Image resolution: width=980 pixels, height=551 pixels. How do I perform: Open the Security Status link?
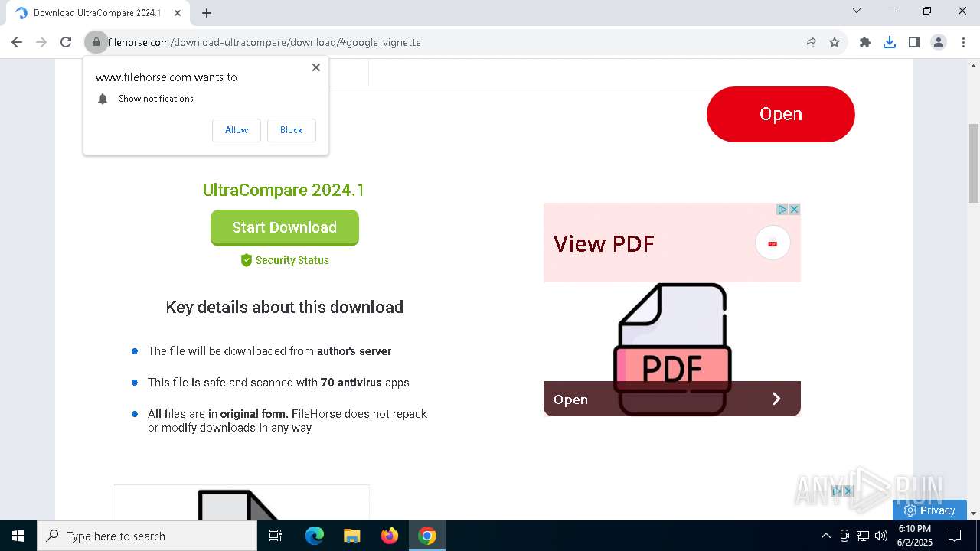[292, 260]
